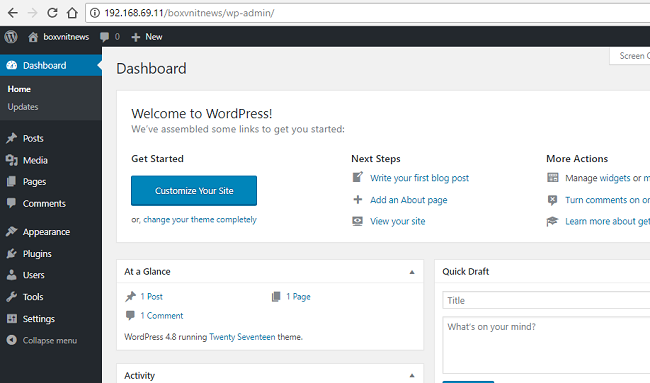
Task: Click the View your site screen icon
Action: pyautogui.click(x=357, y=221)
